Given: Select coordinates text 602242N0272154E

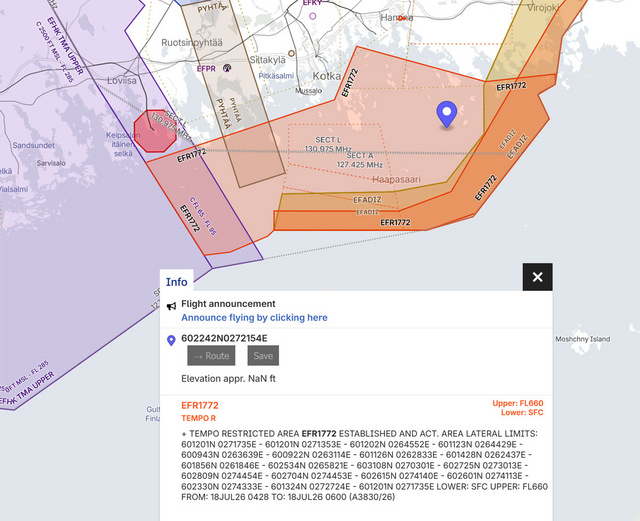Looking at the screenshot, I should [x=224, y=338].
